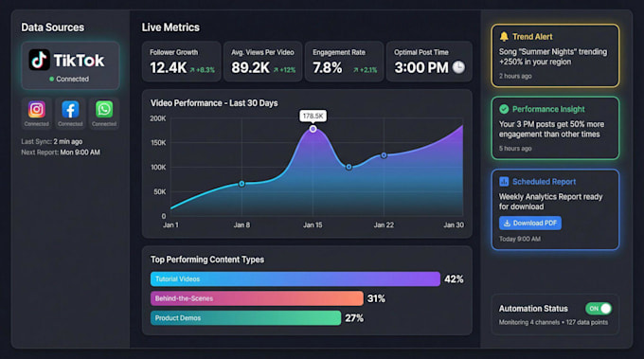Download the weekly report PDF

[529, 223]
